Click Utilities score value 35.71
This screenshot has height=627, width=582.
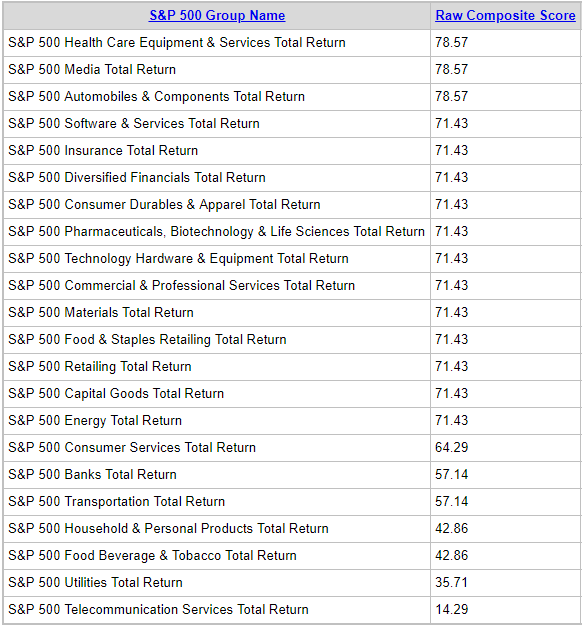coord(452,583)
